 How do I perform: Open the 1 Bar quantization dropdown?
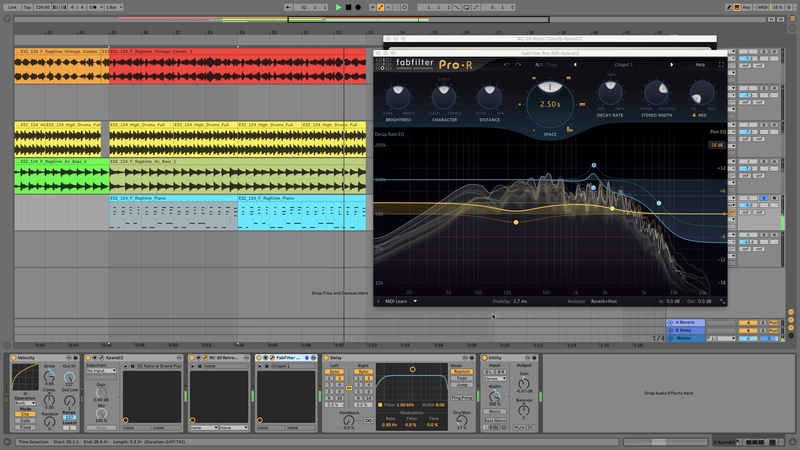click(113, 7)
